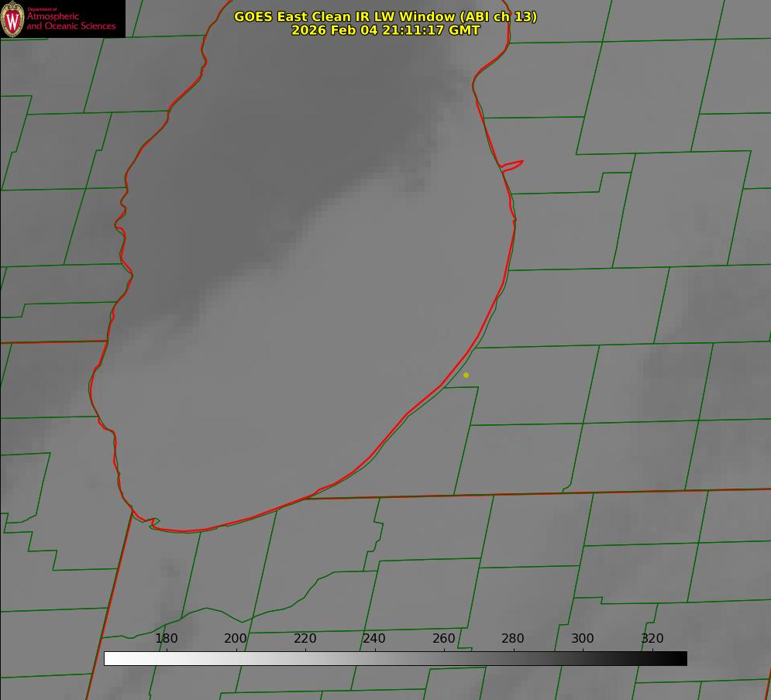Click the 2026 Feb 04 21:11:17 GMT timestamp
The width and height of the screenshot is (771, 700).
[x=386, y=30]
